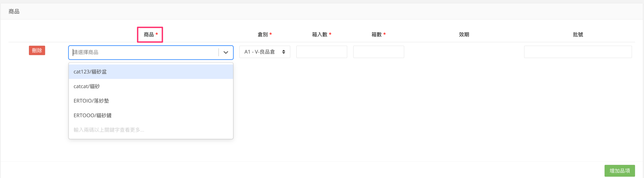Viewport: 644px width, 178px height.
Task: Click the red 刪除 button
Action: point(37,50)
